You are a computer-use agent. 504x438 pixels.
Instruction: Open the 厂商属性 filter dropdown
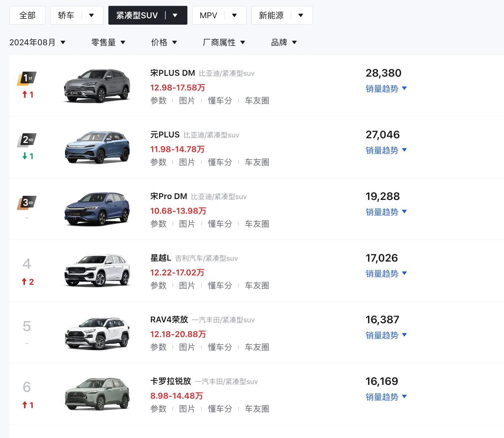coord(224,42)
